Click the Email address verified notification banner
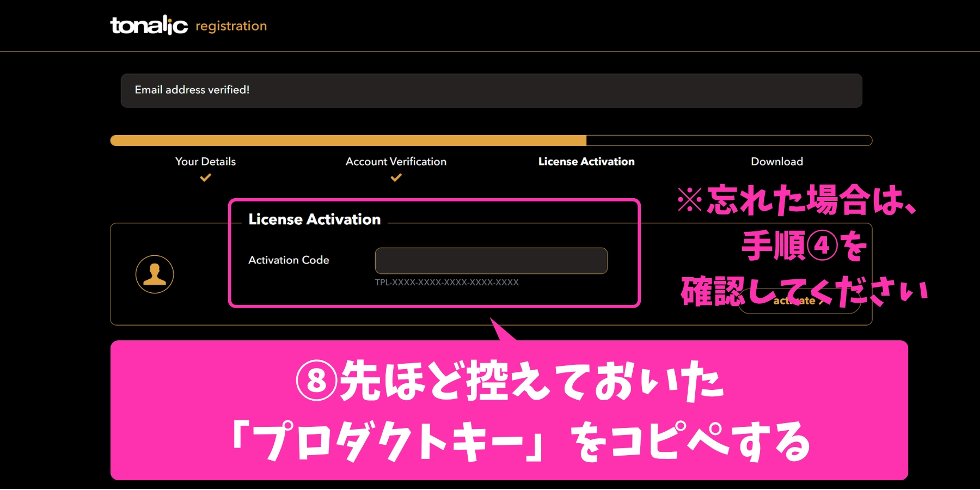The image size is (980, 490). coord(491,90)
